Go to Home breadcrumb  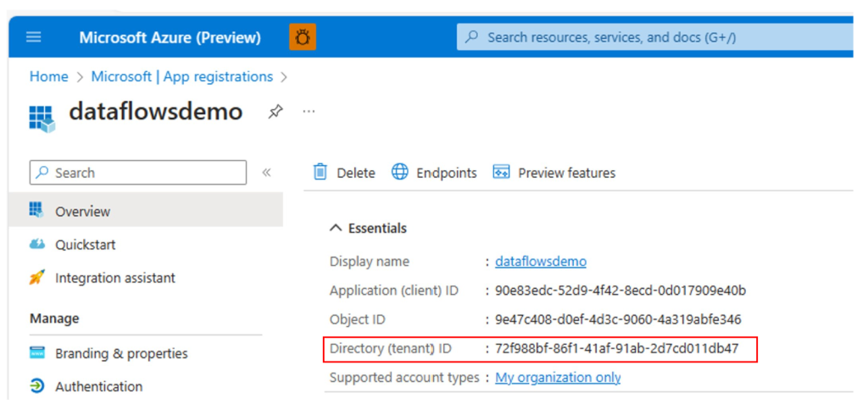[48, 76]
